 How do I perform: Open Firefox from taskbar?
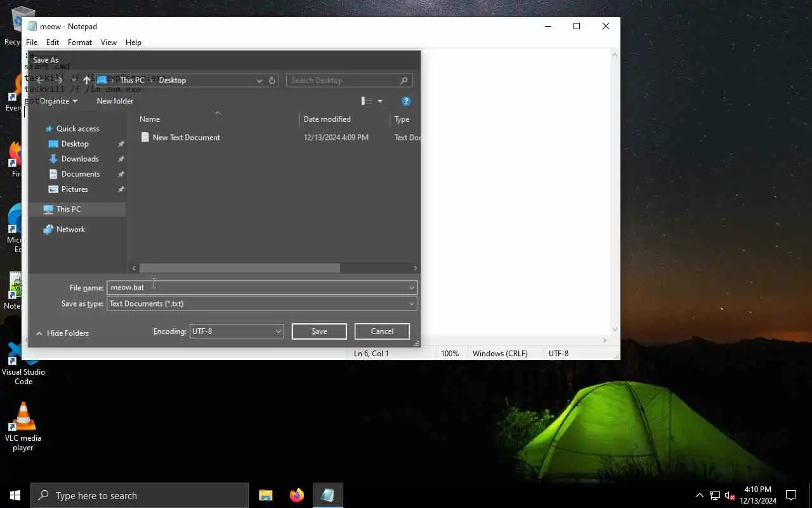pos(296,495)
